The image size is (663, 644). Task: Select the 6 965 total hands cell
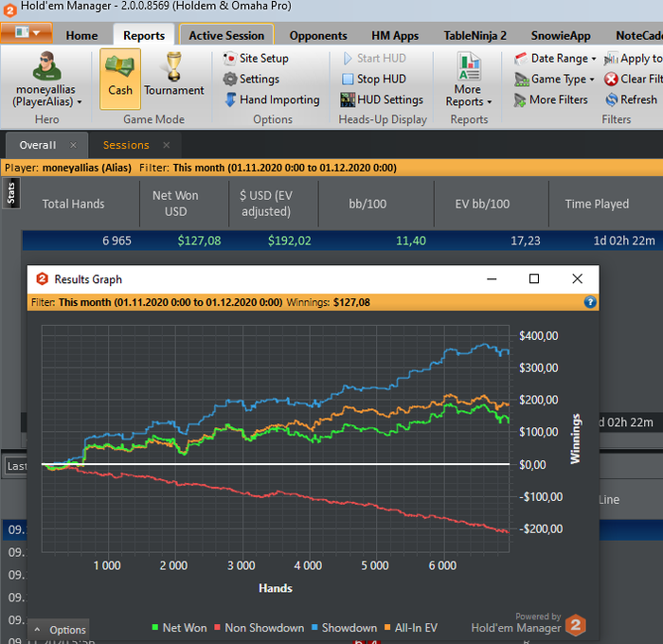click(116, 241)
